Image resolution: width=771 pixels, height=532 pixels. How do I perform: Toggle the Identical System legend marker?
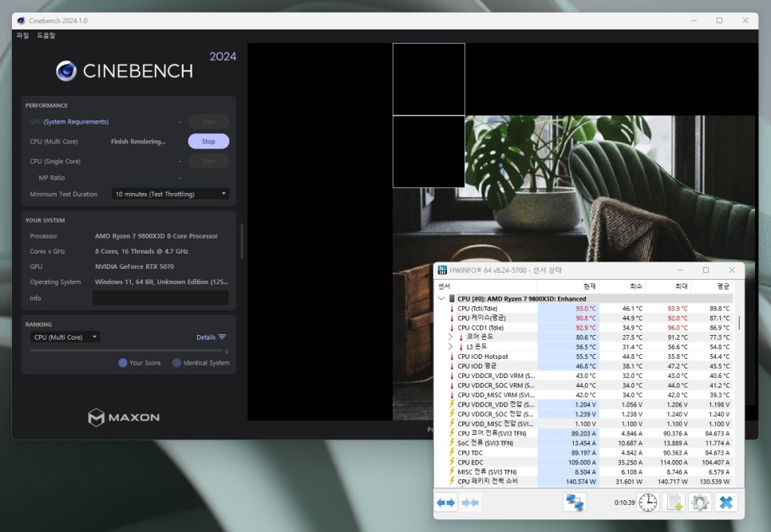coord(176,363)
